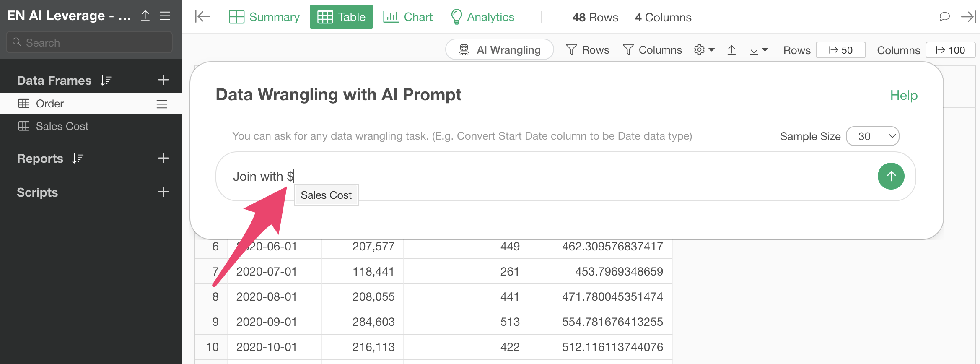
Task: Click the 4 Columns count label
Action: click(663, 17)
